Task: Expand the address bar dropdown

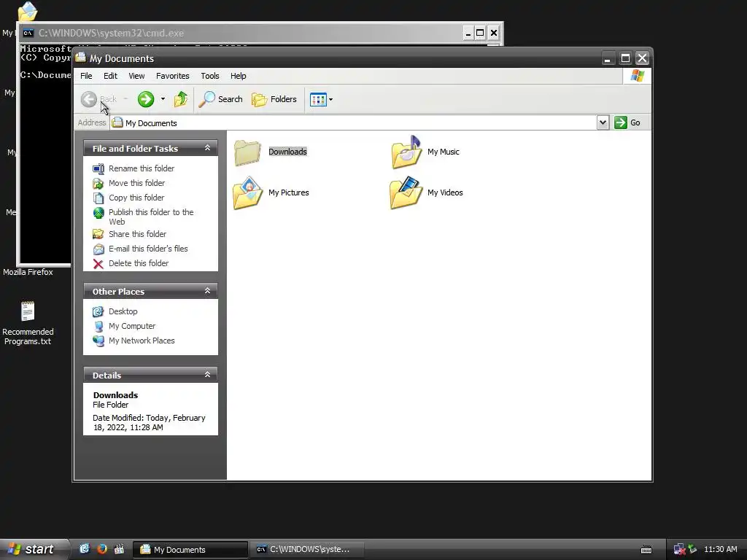Action: click(x=603, y=122)
